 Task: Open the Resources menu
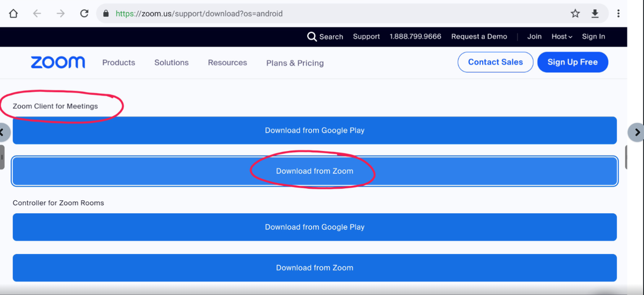click(227, 62)
